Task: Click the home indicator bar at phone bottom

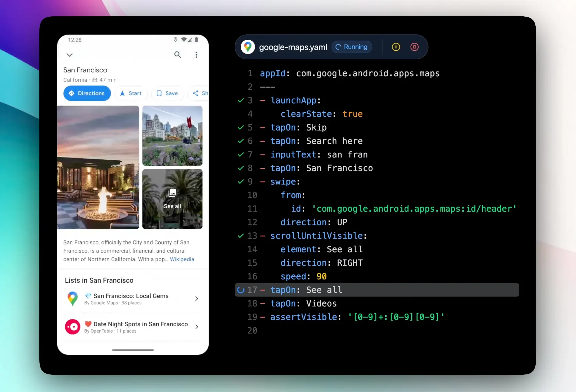Action: click(133, 350)
